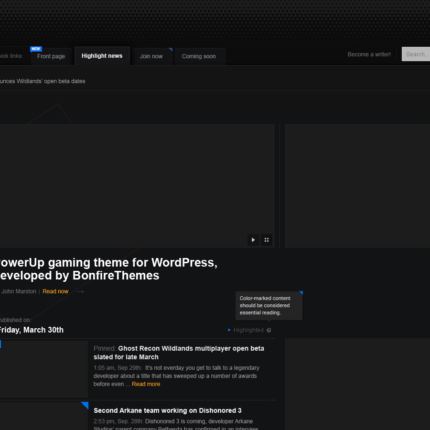430x430 pixels.
Task: Click the large featured slider image
Action: (137, 186)
